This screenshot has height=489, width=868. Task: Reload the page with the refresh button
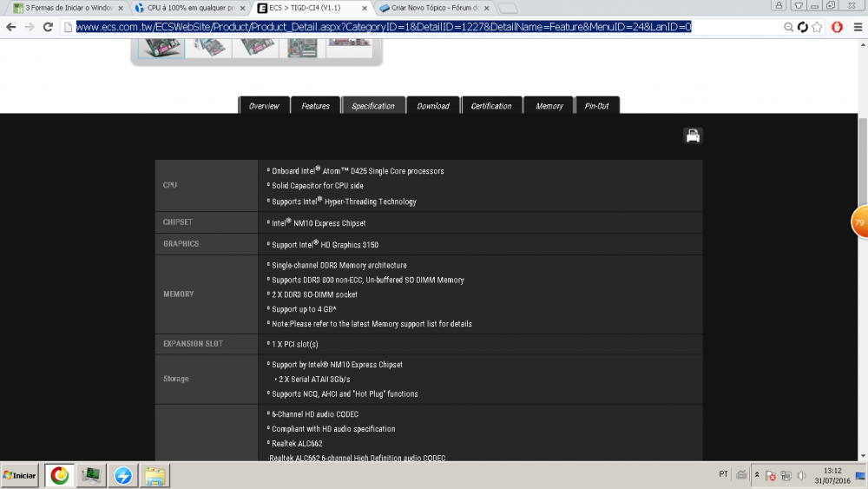tap(804, 27)
